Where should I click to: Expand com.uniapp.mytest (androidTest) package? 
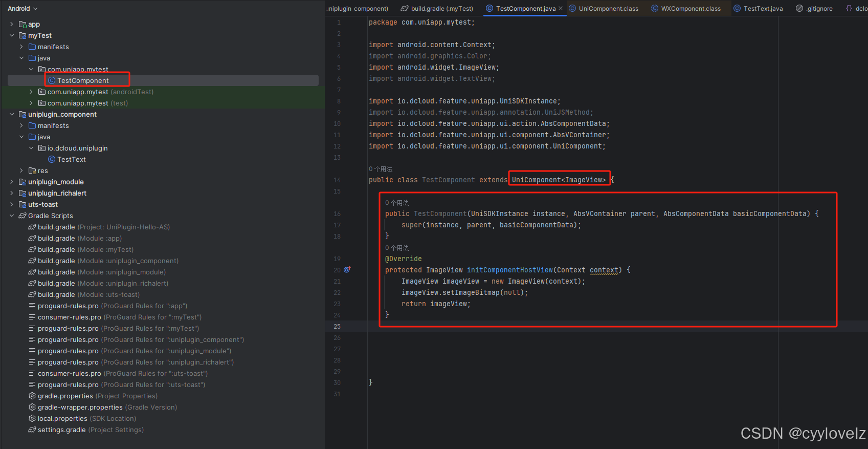(x=31, y=92)
